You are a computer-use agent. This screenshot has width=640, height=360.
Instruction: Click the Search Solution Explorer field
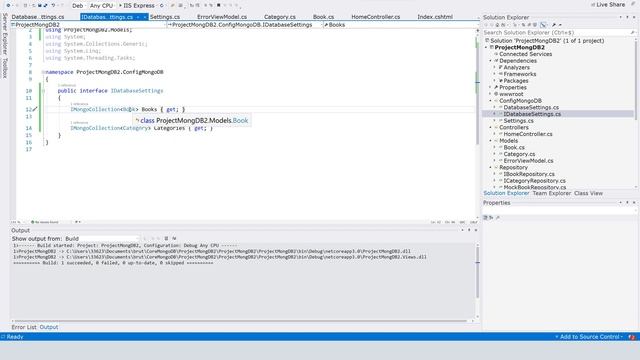tap(557, 32)
